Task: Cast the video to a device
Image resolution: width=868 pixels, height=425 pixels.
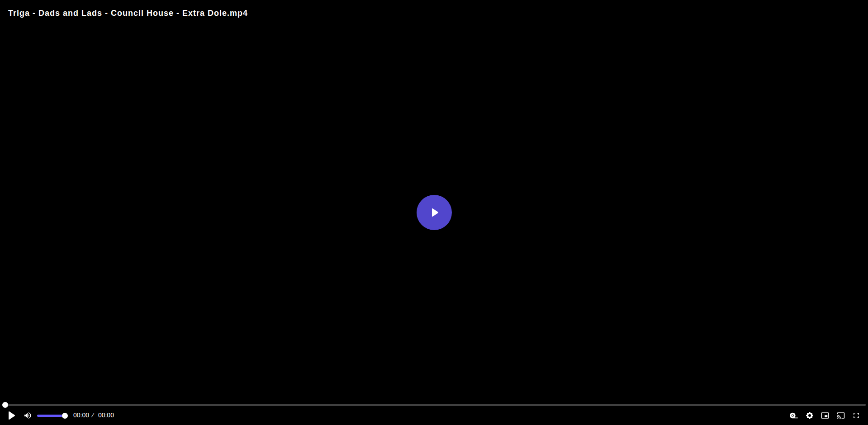Action: point(841,416)
